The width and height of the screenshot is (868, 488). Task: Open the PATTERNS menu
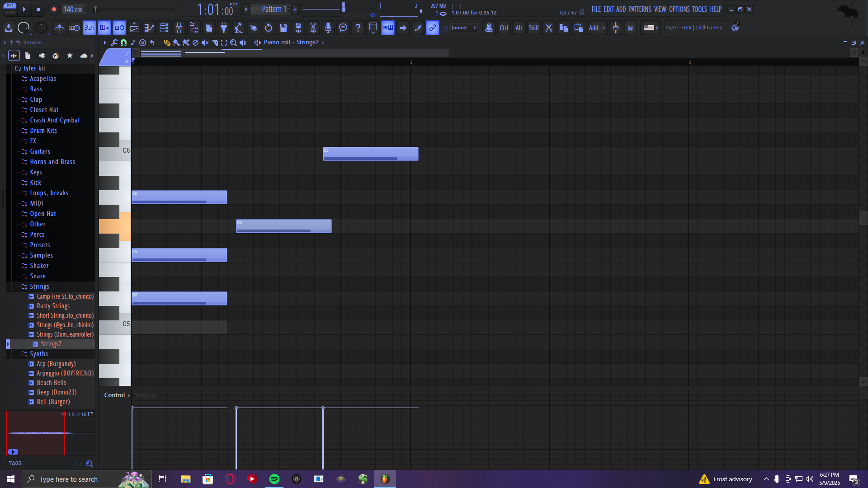(640, 9)
